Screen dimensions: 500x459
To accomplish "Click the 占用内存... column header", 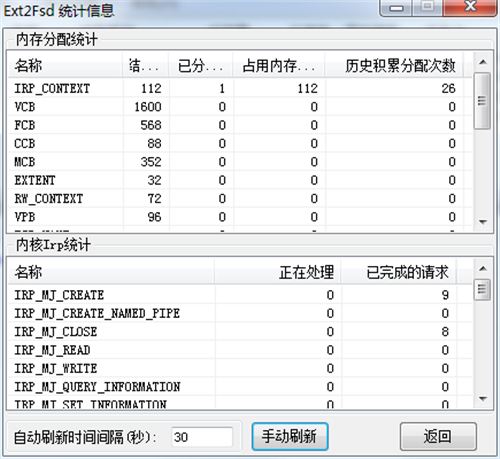I will tap(279, 65).
